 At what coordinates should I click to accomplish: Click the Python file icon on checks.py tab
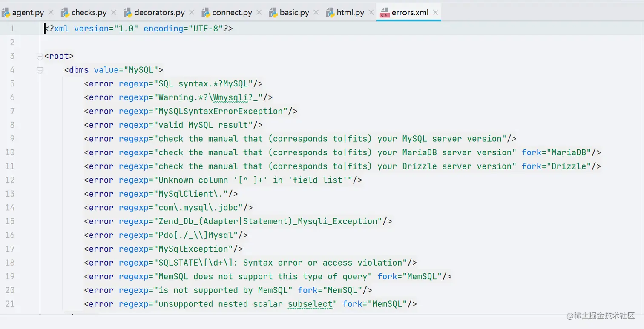pos(65,13)
